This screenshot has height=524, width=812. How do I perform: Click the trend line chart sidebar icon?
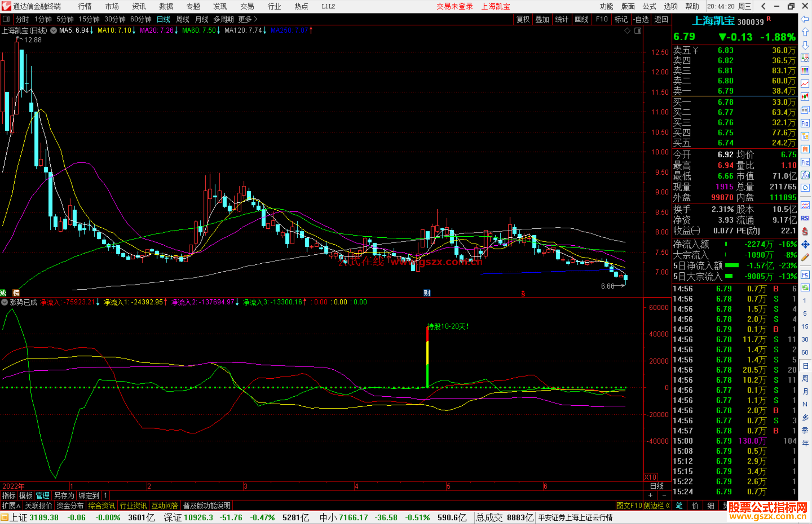pos(805,84)
